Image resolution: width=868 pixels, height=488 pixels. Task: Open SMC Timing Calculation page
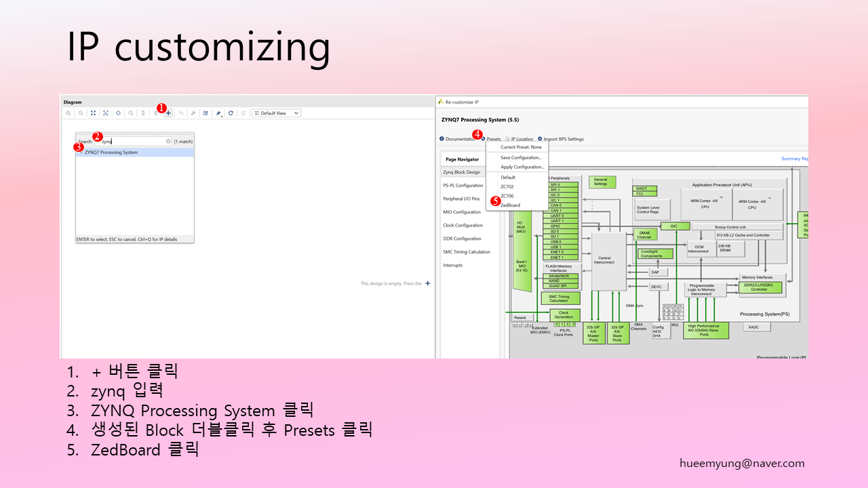(x=467, y=251)
